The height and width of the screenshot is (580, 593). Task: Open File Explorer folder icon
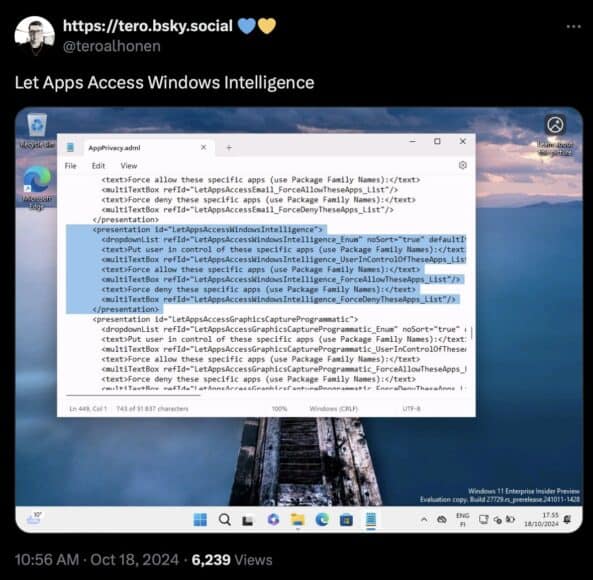[x=297, y=520]
